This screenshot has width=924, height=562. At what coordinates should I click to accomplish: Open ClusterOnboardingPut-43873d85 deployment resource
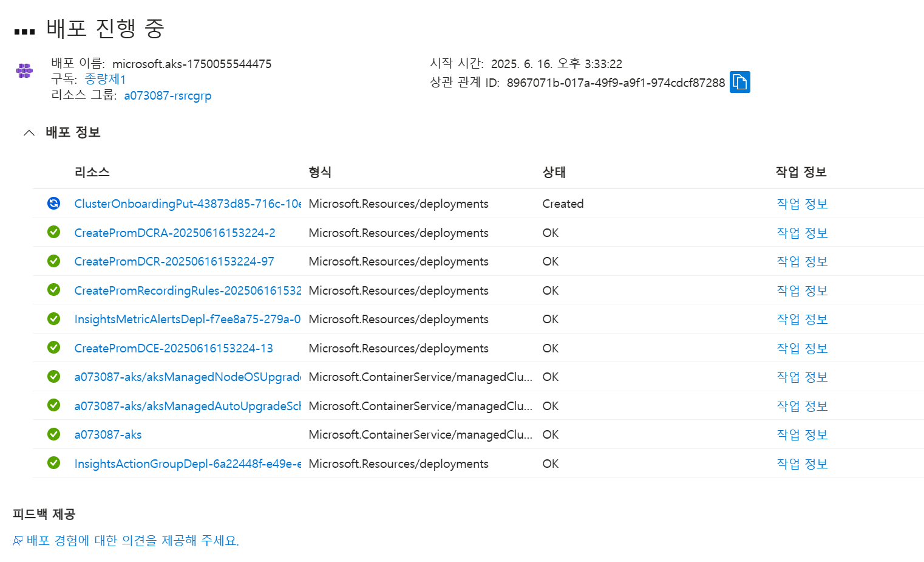click(188, 204)
